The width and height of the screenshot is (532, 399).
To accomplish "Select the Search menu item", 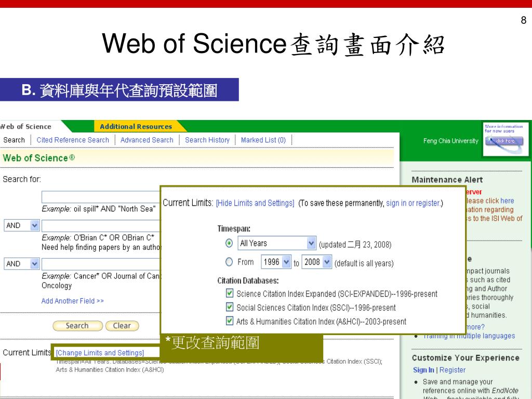I will tap(14, 140).
